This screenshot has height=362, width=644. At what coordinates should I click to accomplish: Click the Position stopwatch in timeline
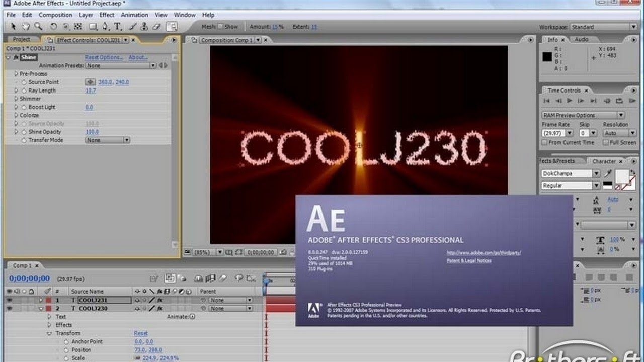click(x=66, y=350)
